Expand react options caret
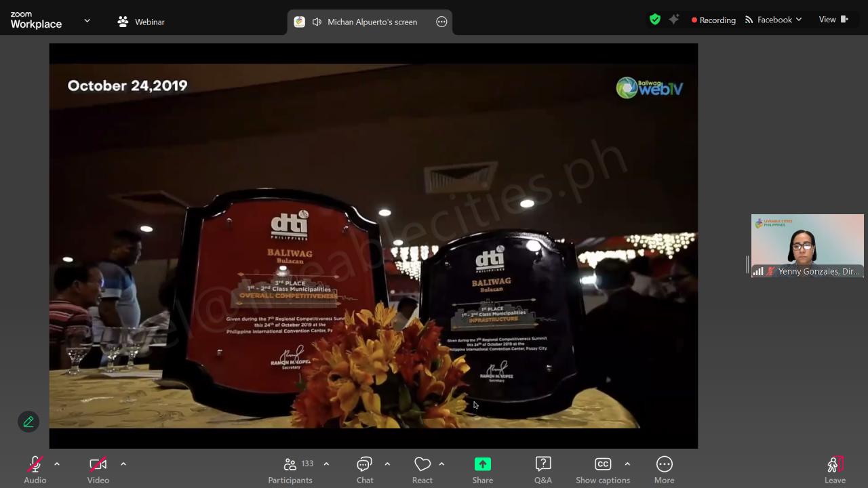 point(441,464)
